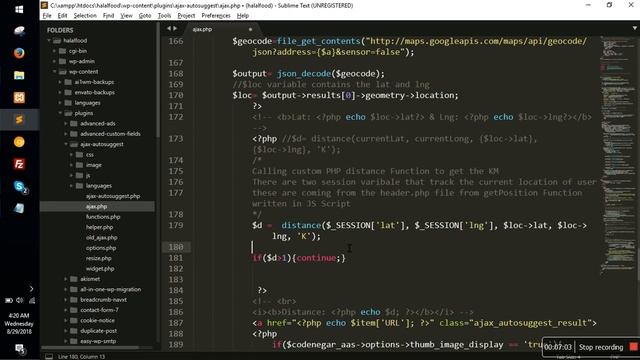Open ajax-autosuggest.php in sidebar
This screenshot has height=360, width=640.
pos(113,196)
